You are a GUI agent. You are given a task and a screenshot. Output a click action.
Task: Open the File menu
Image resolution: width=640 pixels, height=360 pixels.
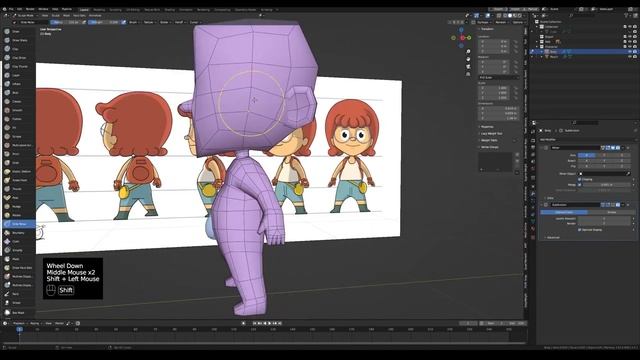pyautogui.click(x=11, y=9)
